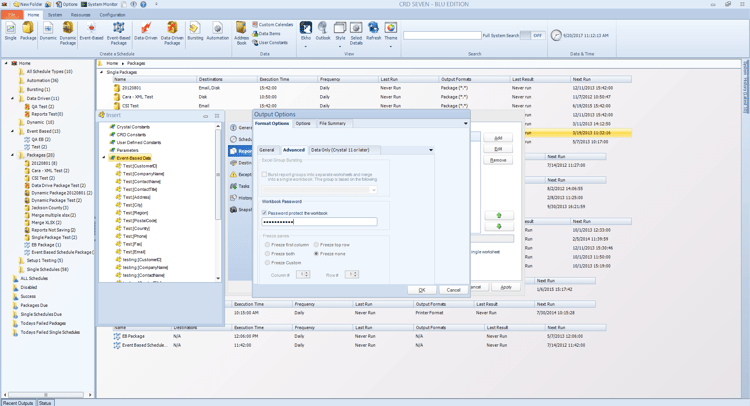
Task: Collapse the Event-Based Data node
Action: click(104, 158)
